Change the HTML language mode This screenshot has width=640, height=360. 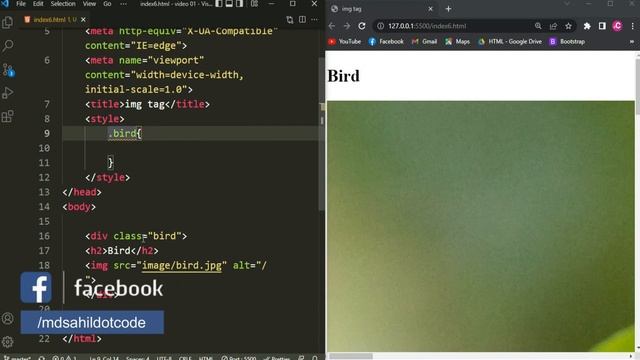(206, 358)
